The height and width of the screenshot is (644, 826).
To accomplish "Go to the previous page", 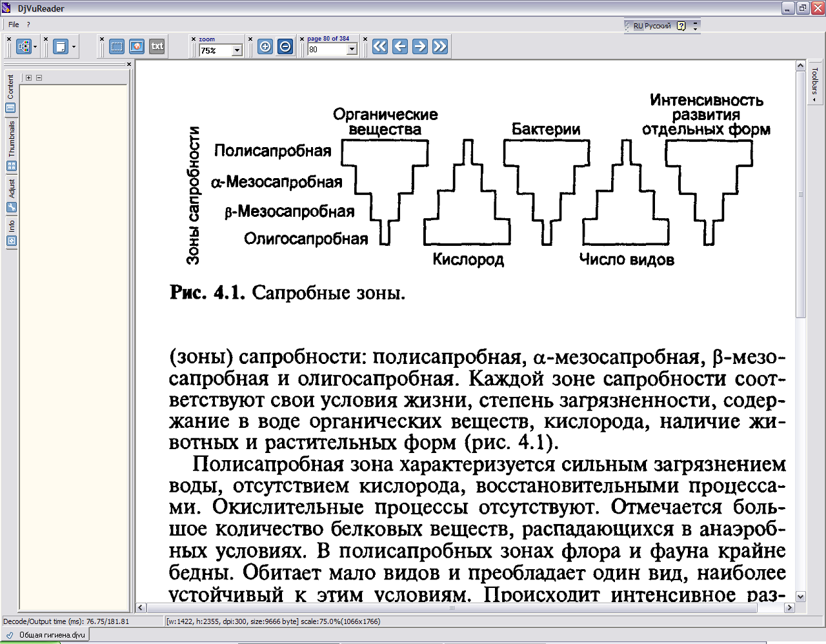I will pyautogui.click(x=400, y=46).
